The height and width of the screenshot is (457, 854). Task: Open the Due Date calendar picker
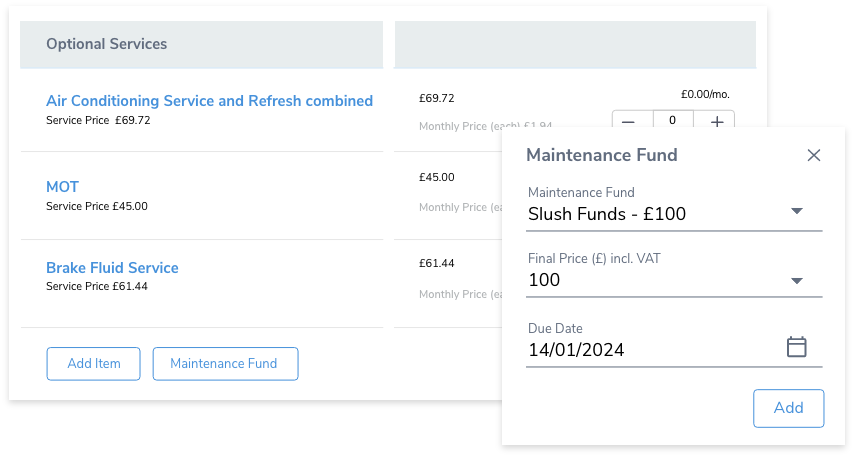[796, 346]
